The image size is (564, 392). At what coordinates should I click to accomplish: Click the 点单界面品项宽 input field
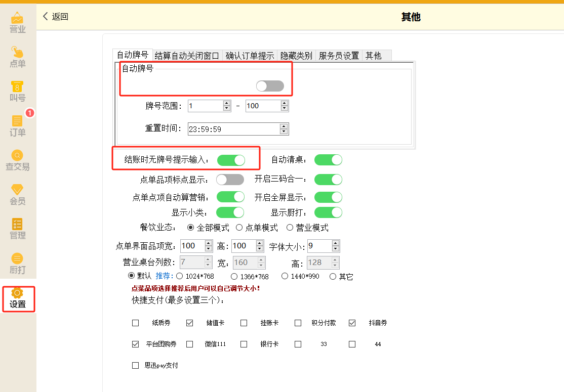[192, 246]
